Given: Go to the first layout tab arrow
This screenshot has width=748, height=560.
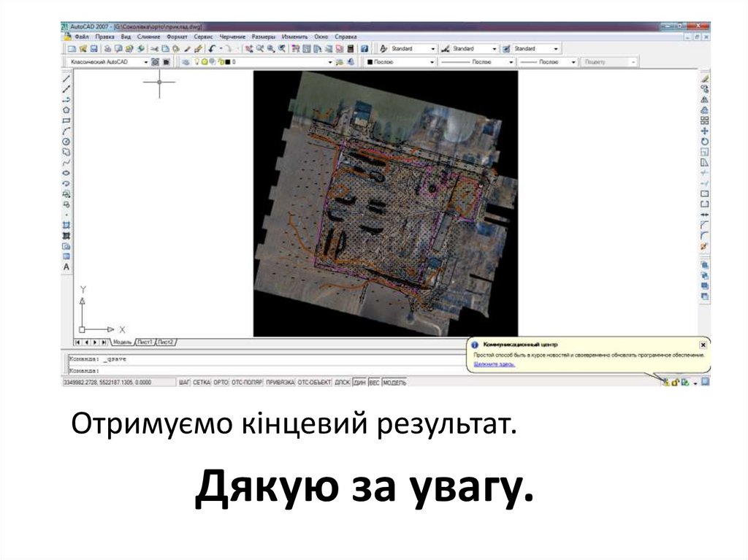Looking at the screenshot, I should (x=77, y=342).
